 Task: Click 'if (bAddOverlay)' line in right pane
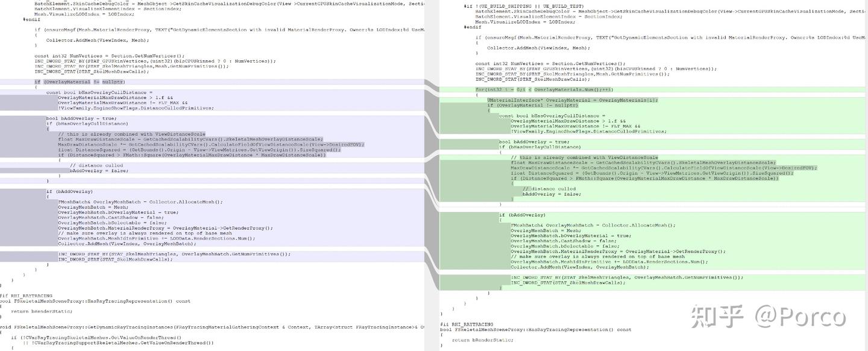pos(522,215)
